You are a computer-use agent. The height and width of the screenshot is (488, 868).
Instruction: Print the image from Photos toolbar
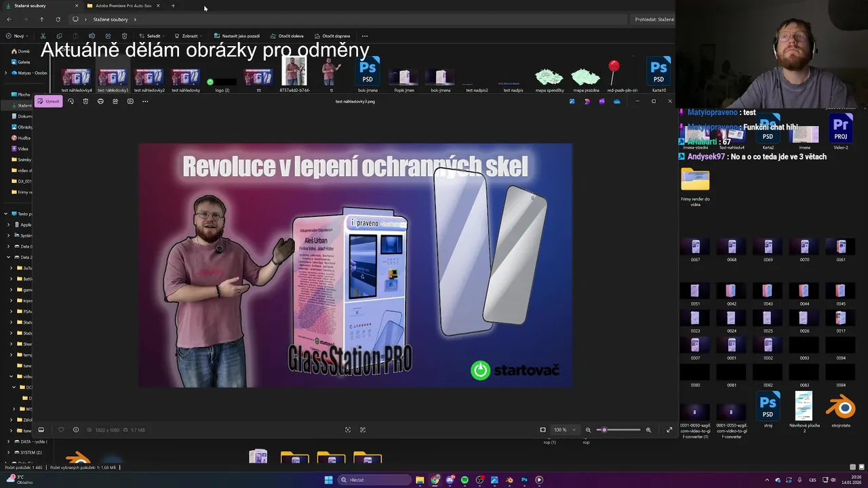click(x=100, y=101)
